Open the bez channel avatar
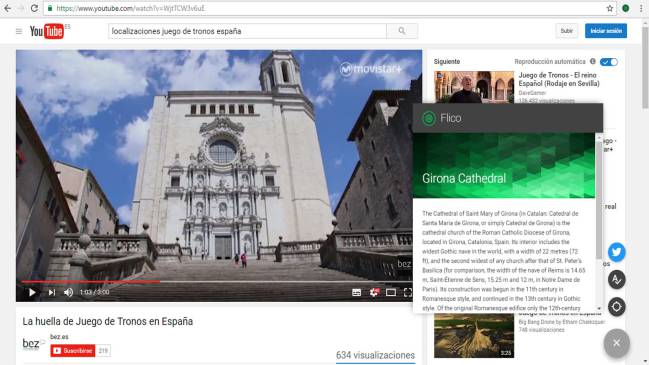 point(33,344)
